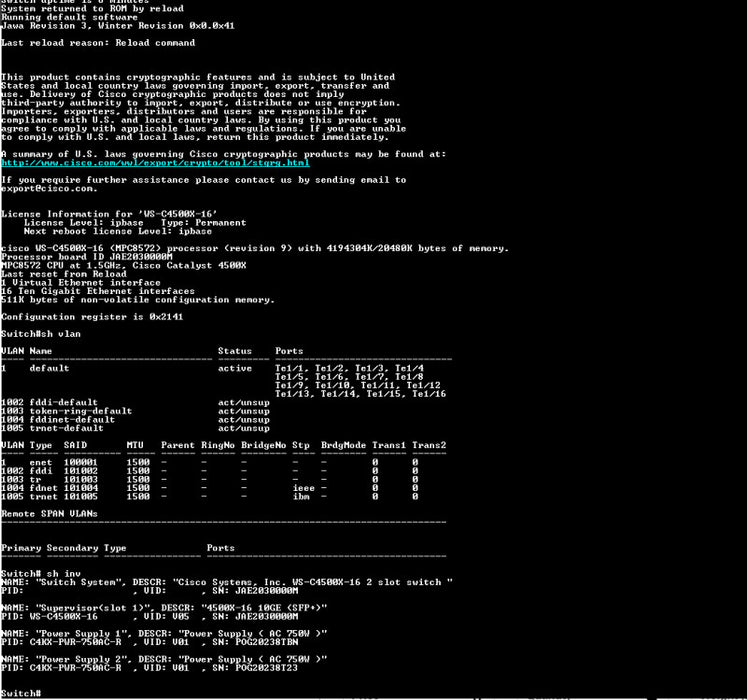
Task: Click the 'ieee' Stp value
Action: [x=303, y=488]
